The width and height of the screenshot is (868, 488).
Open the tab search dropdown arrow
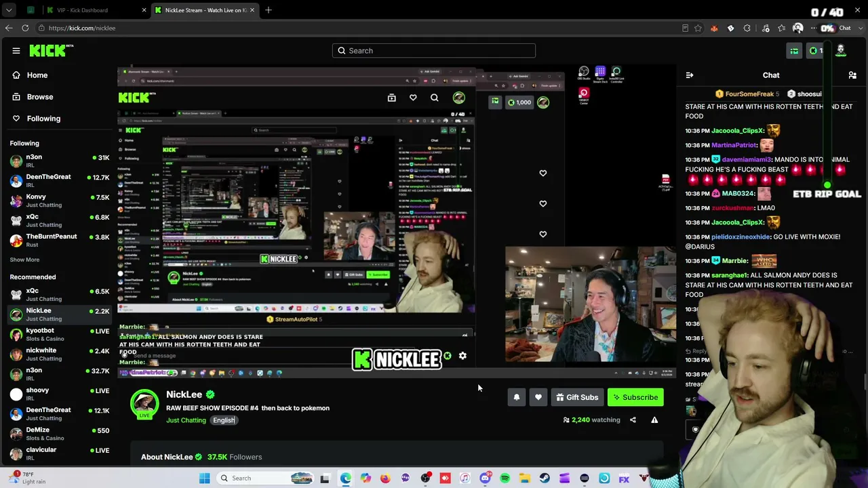click(9, 10)
